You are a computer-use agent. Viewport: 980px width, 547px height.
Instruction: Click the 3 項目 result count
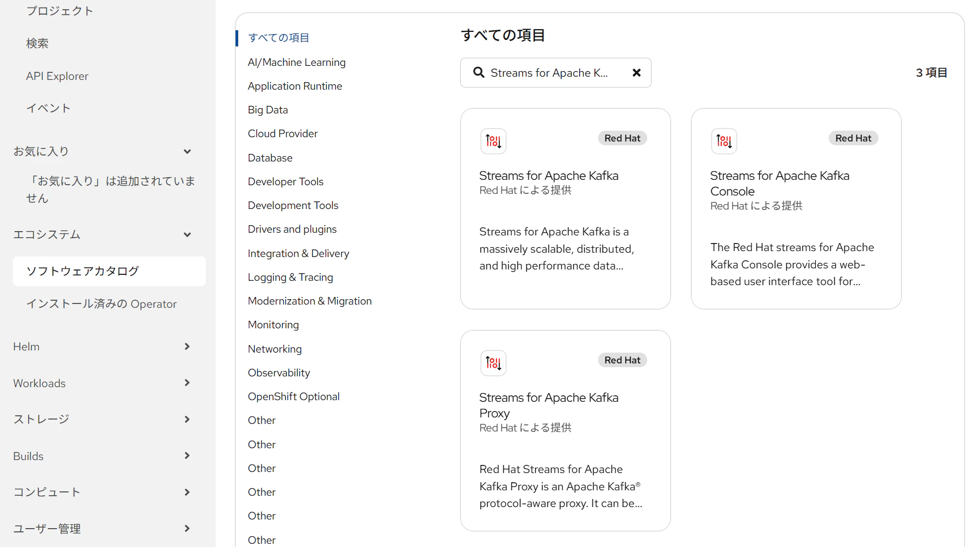931,72
